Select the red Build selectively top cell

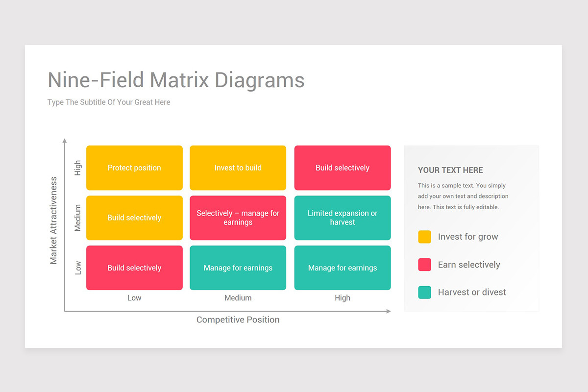point(342,168)
